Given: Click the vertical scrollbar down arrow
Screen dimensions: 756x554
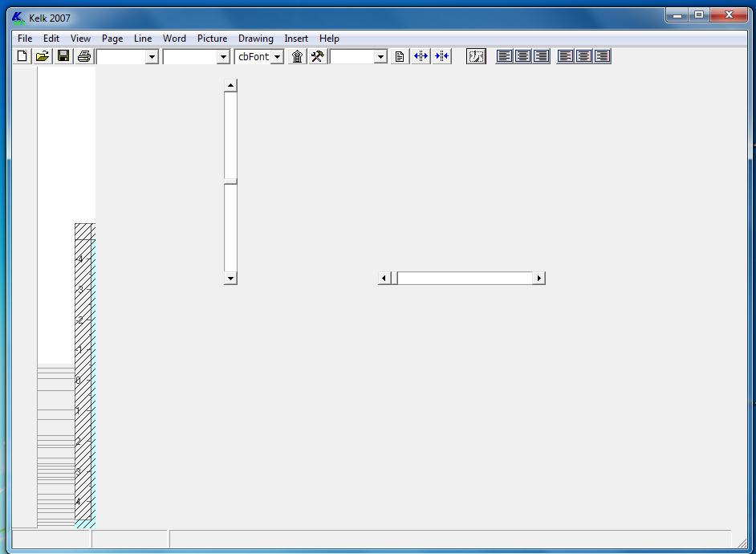Looking at the screenshot, I should [x=230, y=279].
